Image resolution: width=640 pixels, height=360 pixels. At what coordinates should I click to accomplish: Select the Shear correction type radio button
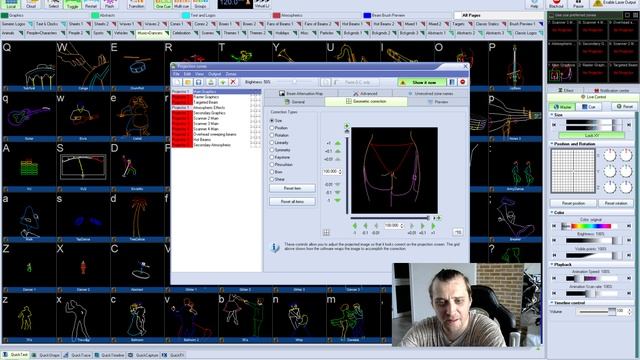coord(272,179)
